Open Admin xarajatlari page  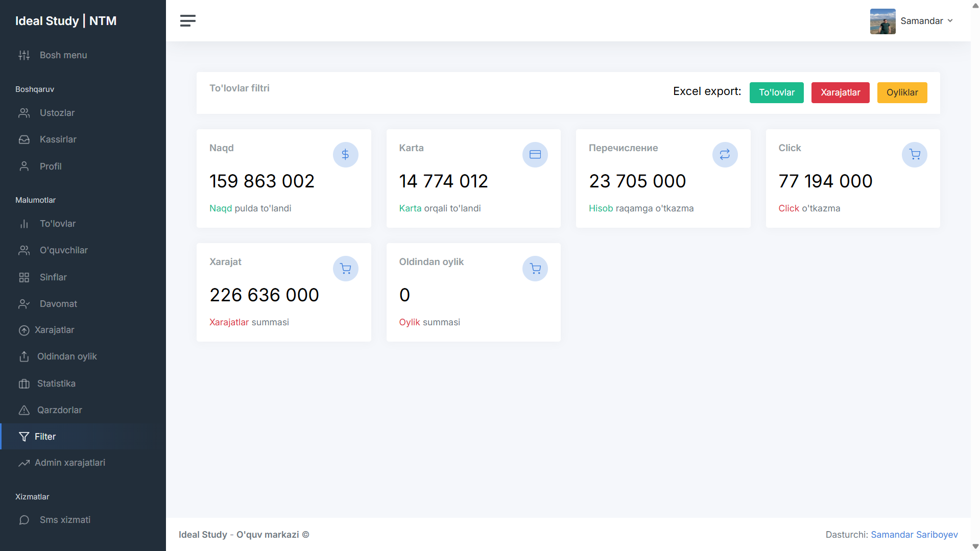pyautogui.click(x=70, y=463)
